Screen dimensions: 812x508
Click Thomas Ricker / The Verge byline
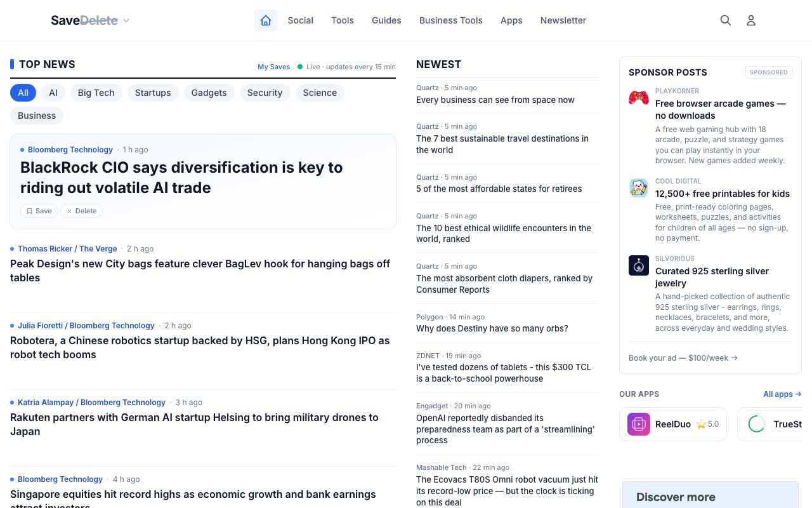pos(67,249)
